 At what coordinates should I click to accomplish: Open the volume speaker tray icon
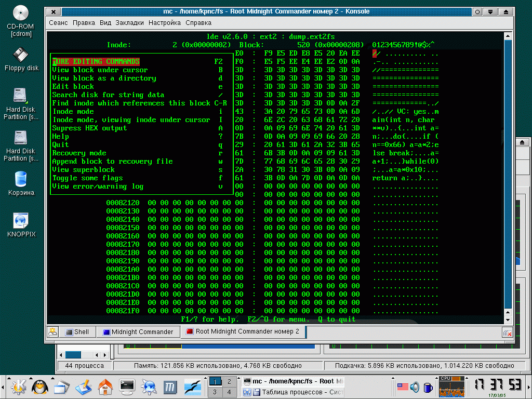415,387
